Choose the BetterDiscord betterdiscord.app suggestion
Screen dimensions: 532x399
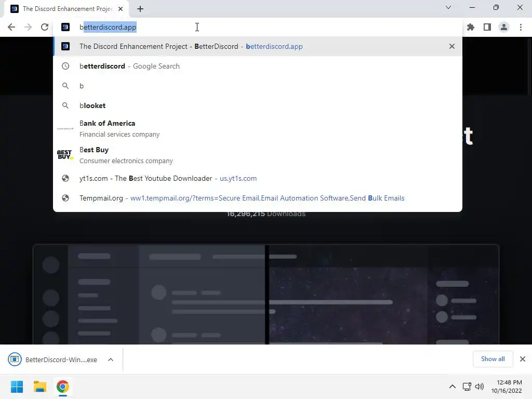point(258,46)
